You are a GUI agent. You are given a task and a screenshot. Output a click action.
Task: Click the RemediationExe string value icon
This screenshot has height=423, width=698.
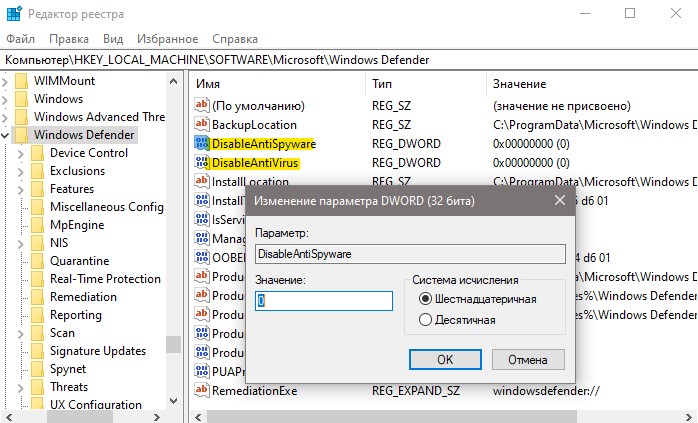click(x=202, y=390)
